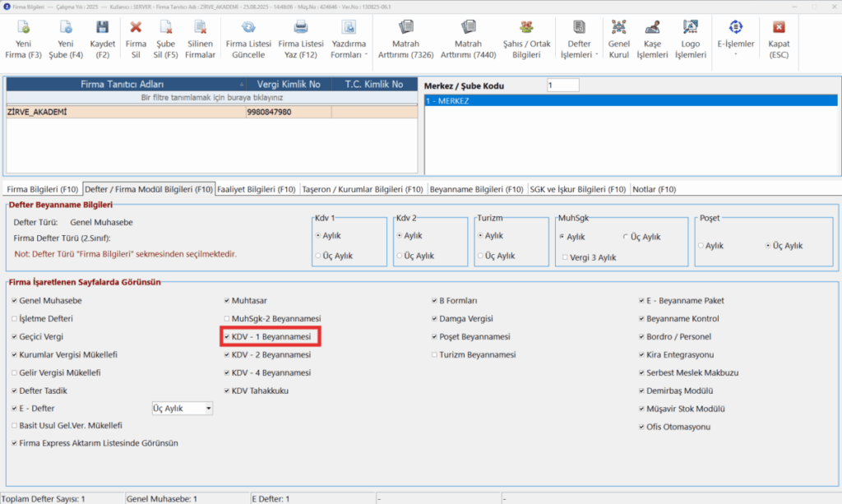The height and width of the screenshot is (504, 842).
Task: Click the Yeni Firma (F3) icon
Action: 23,27
